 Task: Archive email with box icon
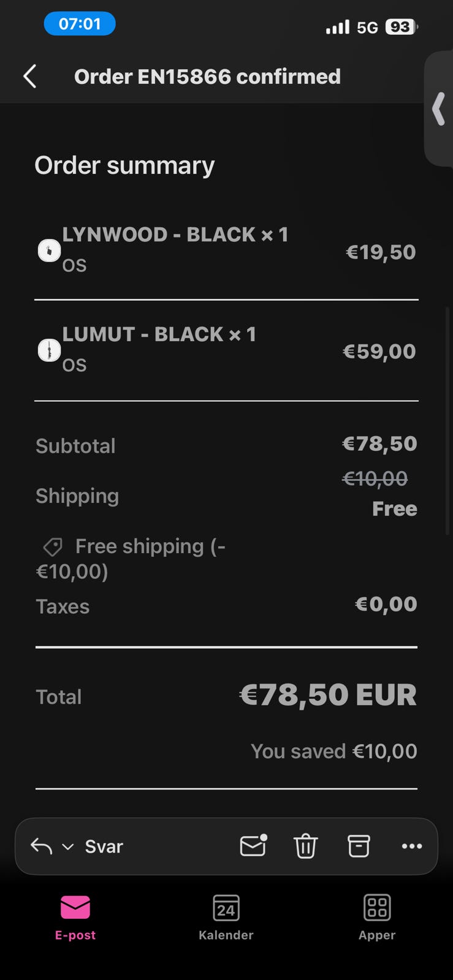point(359,846)
